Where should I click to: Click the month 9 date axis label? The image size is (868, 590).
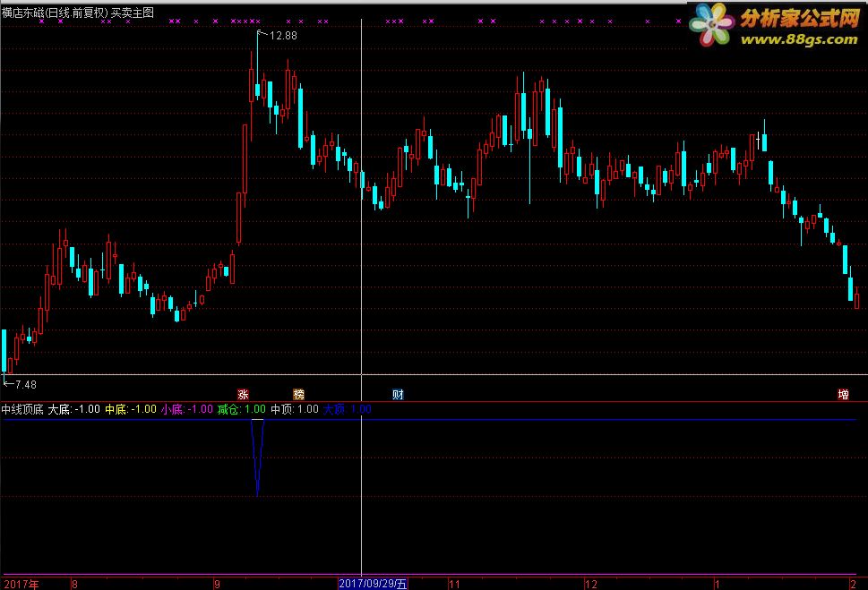217,584
